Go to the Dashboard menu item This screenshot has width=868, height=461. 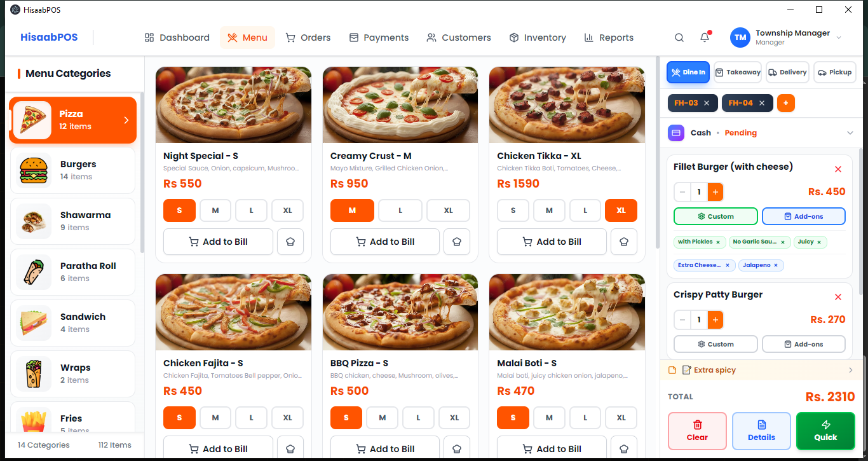click(x=177, y=38)
